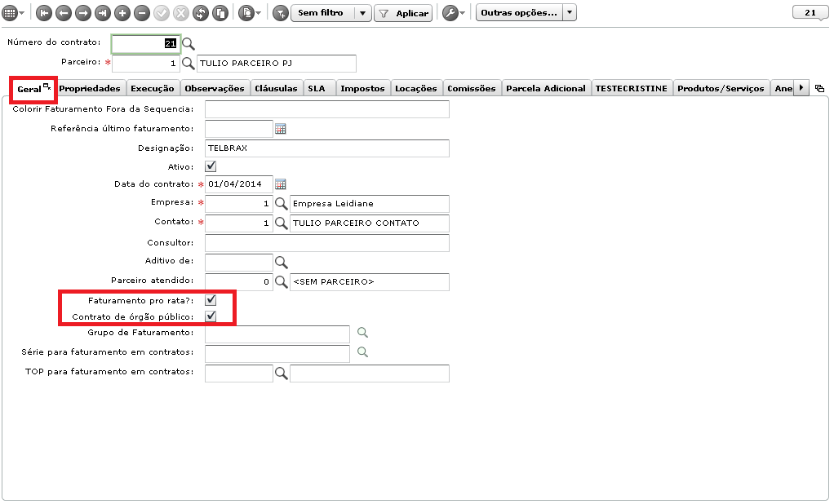Image resolution: width=834 pixels, height=504 pixels.
Task: Click the Outras opções button
Action: tap(519, 12)
